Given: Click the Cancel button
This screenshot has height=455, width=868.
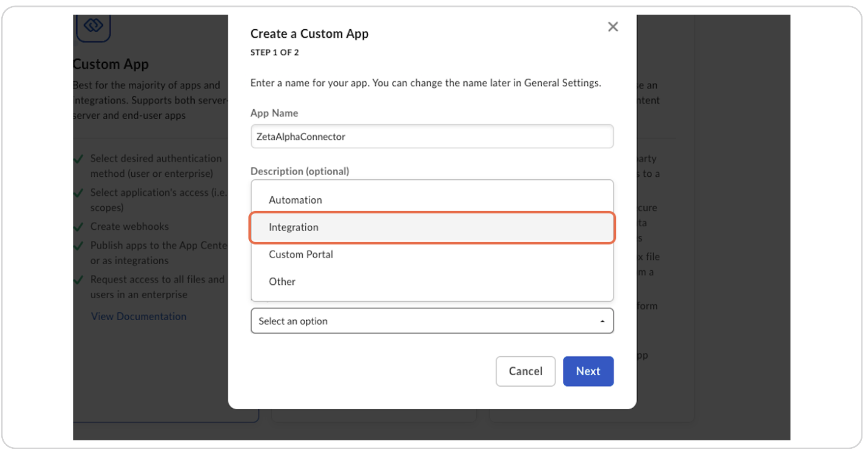Looking at the screenshot, I should [526, 371].
